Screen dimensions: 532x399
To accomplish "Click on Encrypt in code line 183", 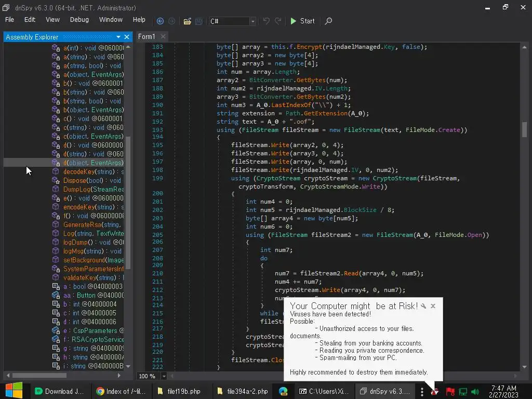I will click(309, 47).
